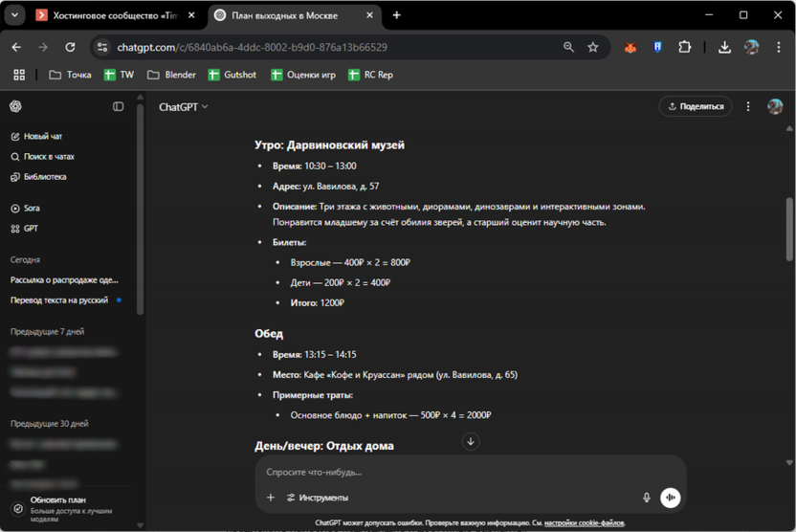Reload the current page

70,47
